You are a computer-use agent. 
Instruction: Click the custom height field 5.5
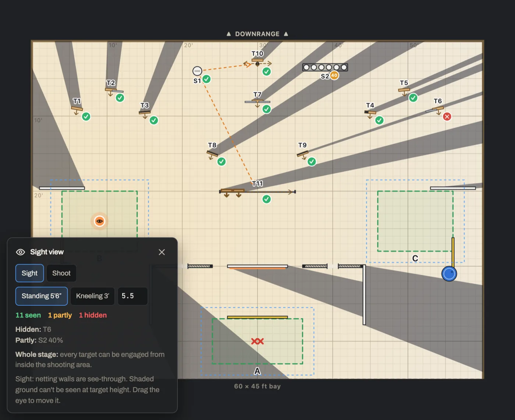[x=132, y=296]
